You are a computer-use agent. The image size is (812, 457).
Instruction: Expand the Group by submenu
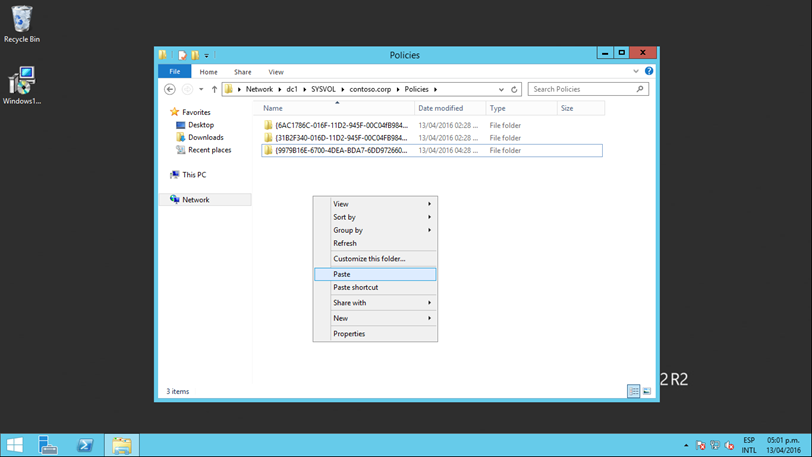[429, 230]
